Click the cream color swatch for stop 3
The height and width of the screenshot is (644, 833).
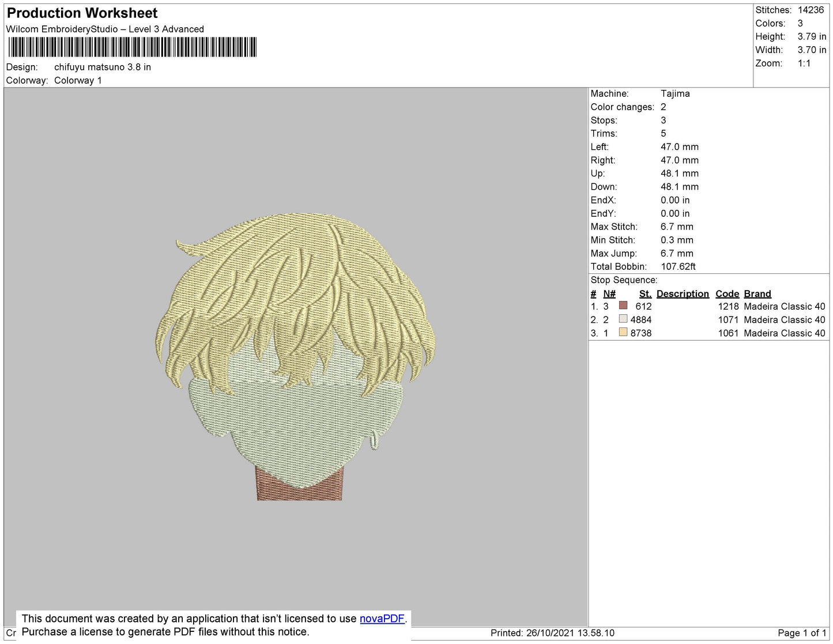623,332
